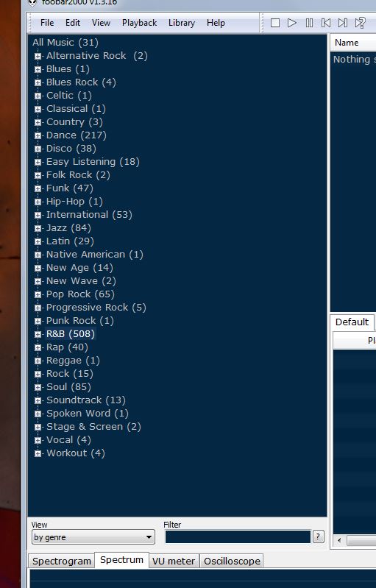Viewport: 376px width, 588px height.
Task: Open the Playback menu
Action: (140, 23)
